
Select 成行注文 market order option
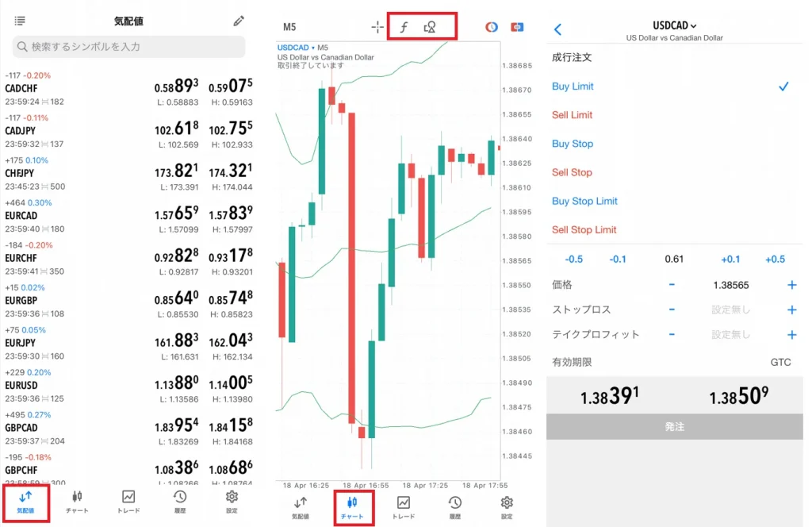[x=572, y=57]
